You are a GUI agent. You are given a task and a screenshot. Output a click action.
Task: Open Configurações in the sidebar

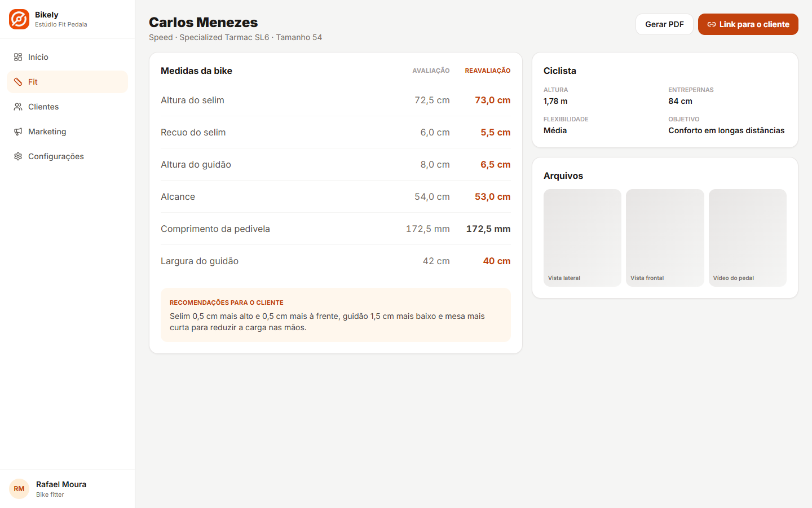[x=67, y=156]
